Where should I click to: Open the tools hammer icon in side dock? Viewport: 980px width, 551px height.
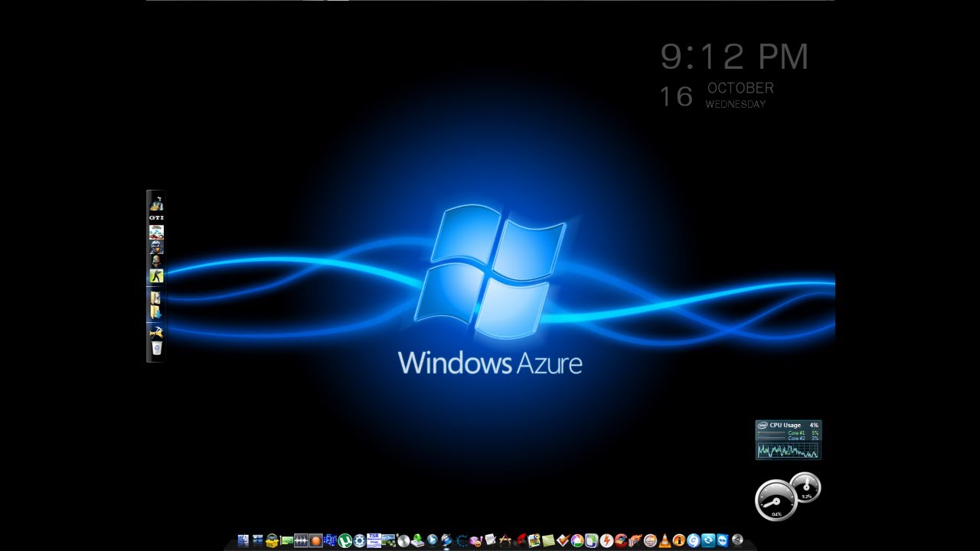pos(156,332)
